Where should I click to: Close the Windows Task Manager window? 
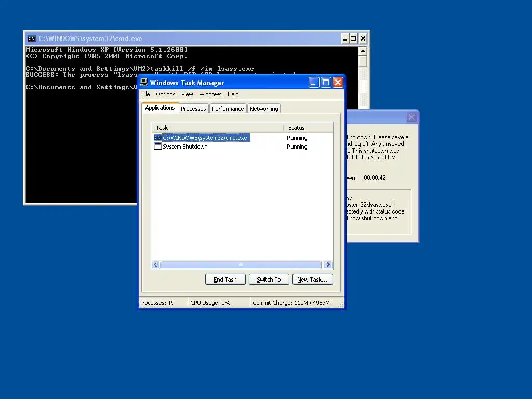click(x=338, y=83)
